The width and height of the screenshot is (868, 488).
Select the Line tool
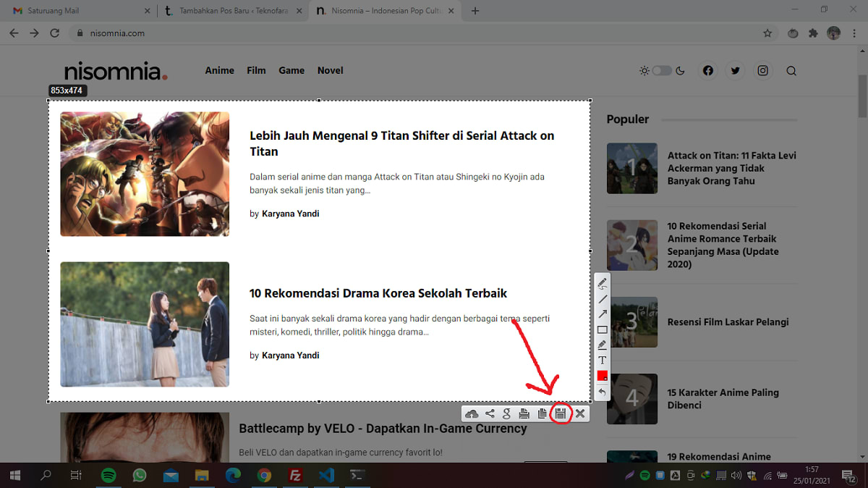coord(602,299)
